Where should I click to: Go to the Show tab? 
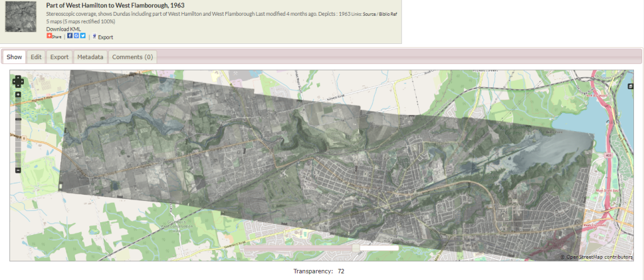14,57
